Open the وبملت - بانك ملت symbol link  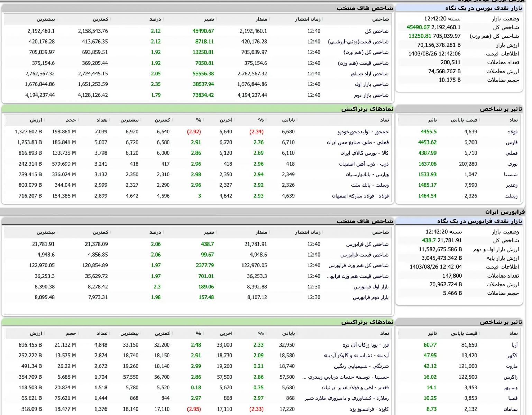[370, 185]
